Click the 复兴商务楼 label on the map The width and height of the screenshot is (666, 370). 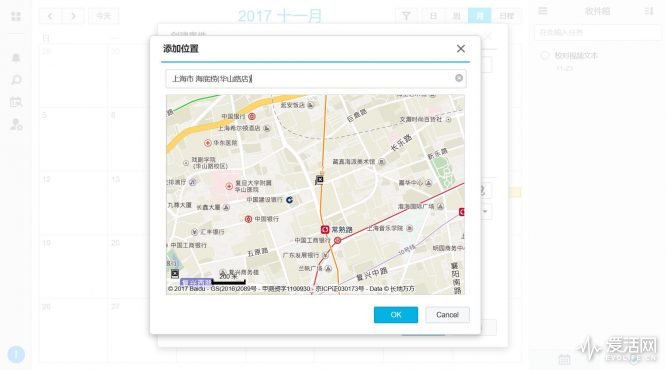pyautogui.click(x=243, y=272)
